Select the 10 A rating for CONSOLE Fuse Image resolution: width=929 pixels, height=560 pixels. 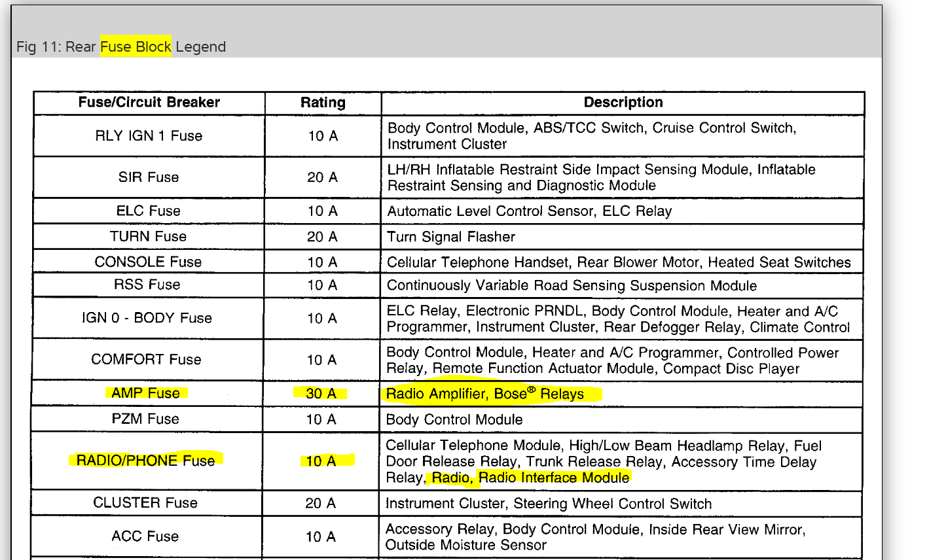[x=323, y=262]
